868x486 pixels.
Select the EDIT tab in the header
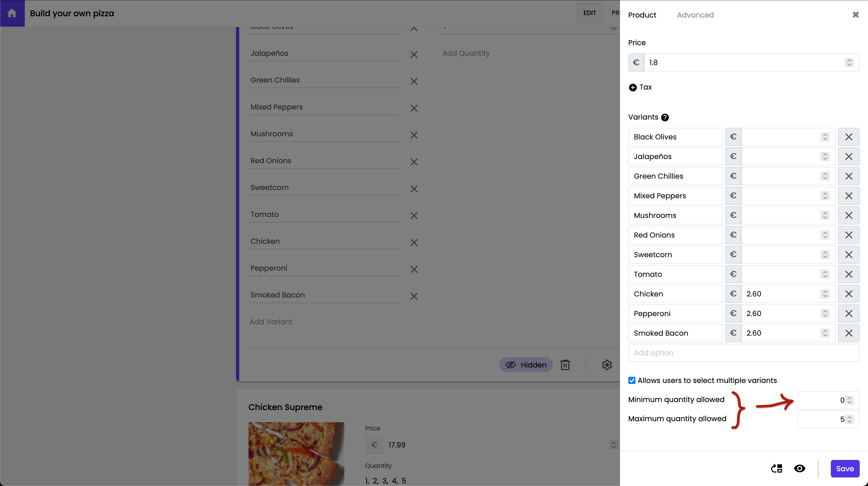click(589, 13)
